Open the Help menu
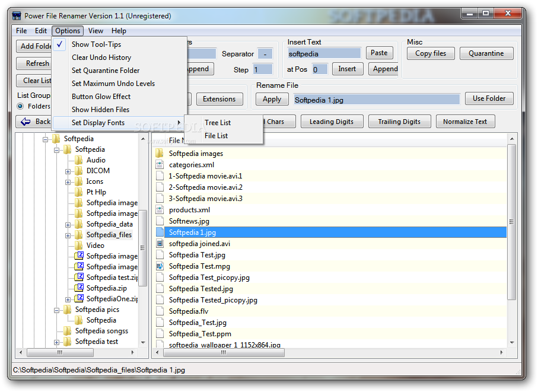The height and width of the screenshot is (392, 538). (119, 30)
